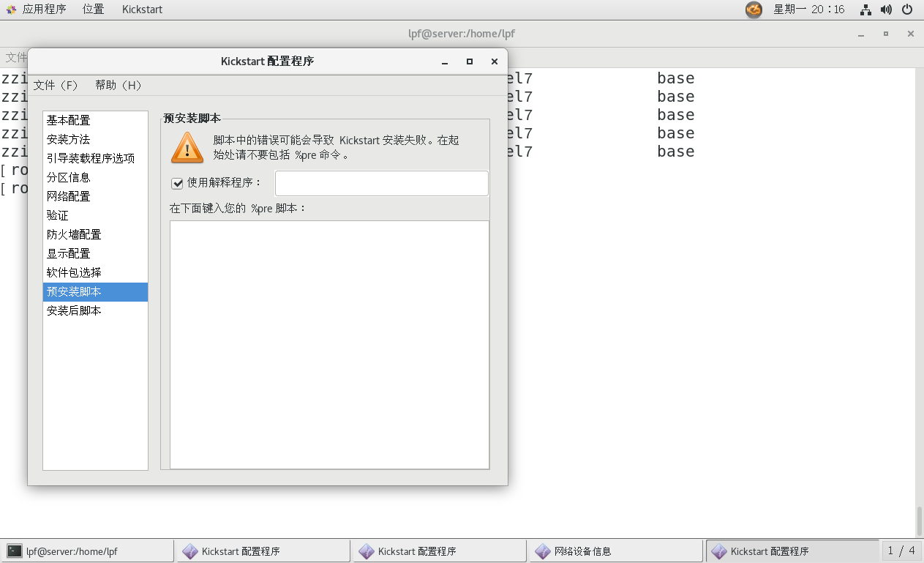
Task: Switch to lpf@server:/home/lpf taskbar entry
Action: (x=87, y=551)
